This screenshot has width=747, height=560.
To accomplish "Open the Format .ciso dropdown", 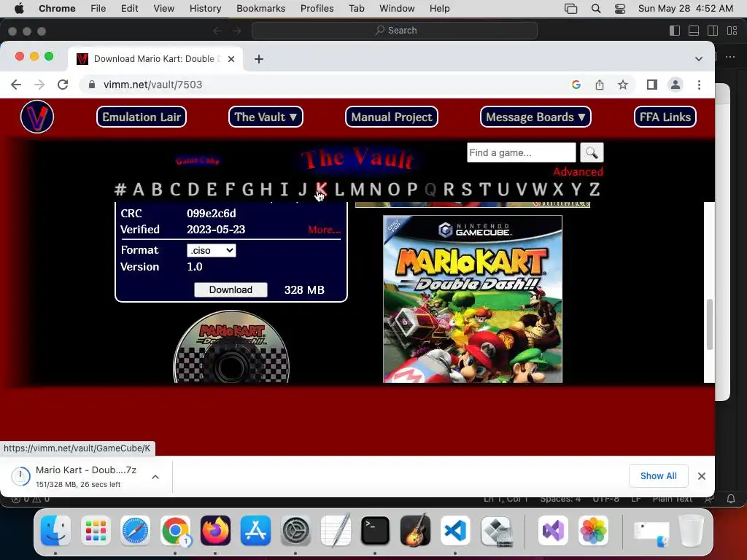I will (211, 251).
